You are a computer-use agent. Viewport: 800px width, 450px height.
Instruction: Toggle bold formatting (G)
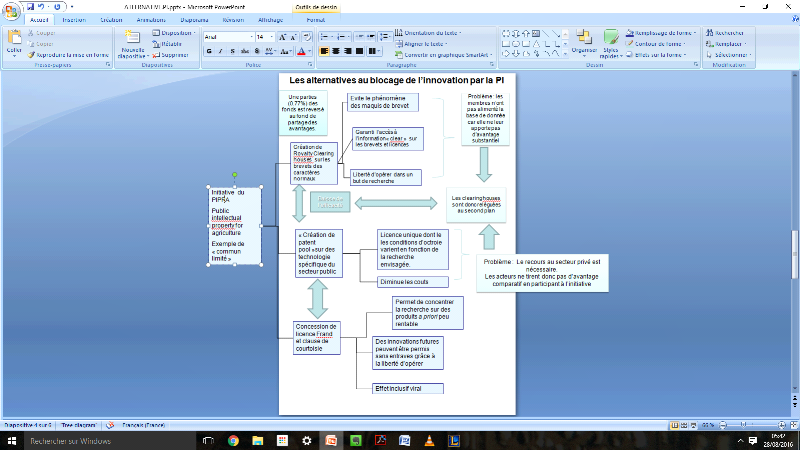pos(208,50)
